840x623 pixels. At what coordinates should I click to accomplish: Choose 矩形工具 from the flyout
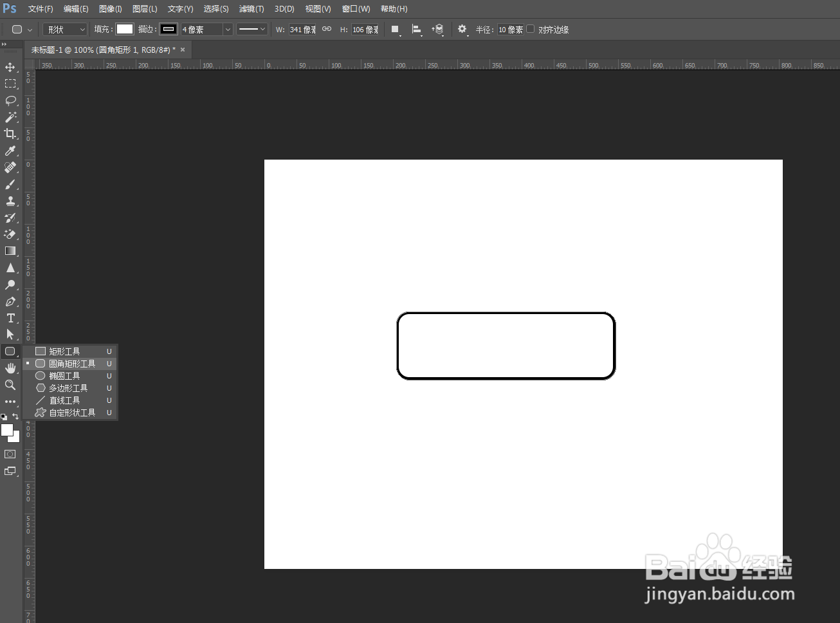coord(70,351)
